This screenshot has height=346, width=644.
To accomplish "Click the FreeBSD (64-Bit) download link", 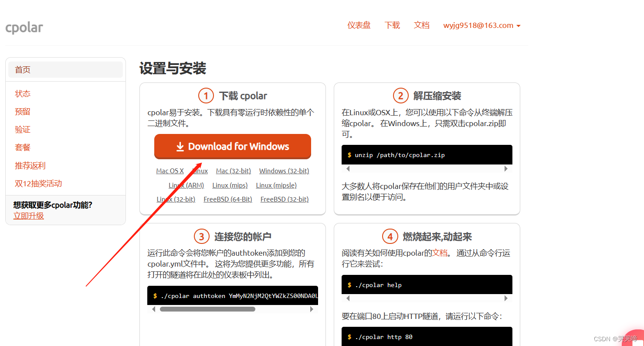I will tap(228, 199).
